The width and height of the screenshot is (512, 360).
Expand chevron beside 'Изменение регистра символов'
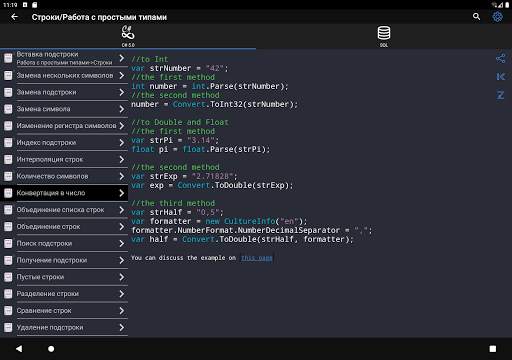(x=122, y=126)
